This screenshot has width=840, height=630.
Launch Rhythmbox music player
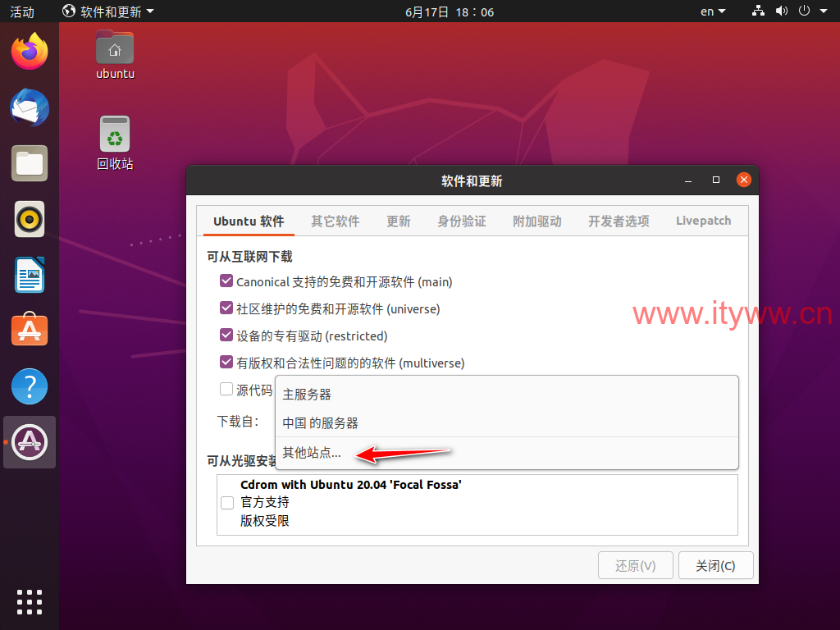point(30,219)
